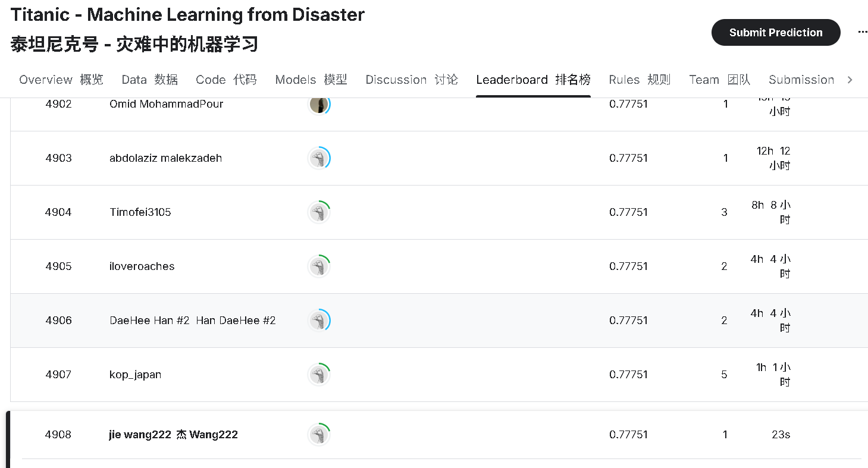The width and height of the screenshot is (868, 468).
Task: Open abdolaziz malekzadeh's avatar icon
Action: 319,158
